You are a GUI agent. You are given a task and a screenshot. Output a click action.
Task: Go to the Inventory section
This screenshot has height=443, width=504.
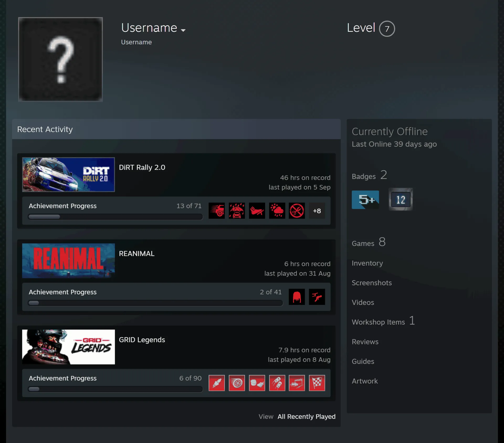pos(367,263)
